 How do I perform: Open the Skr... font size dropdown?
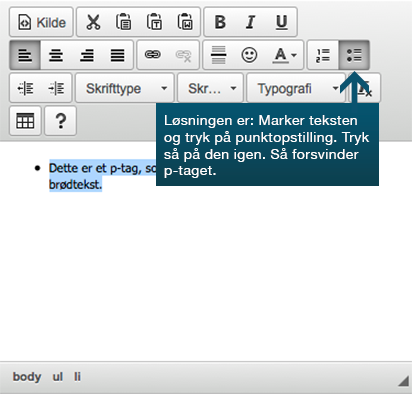coord(210,88)
